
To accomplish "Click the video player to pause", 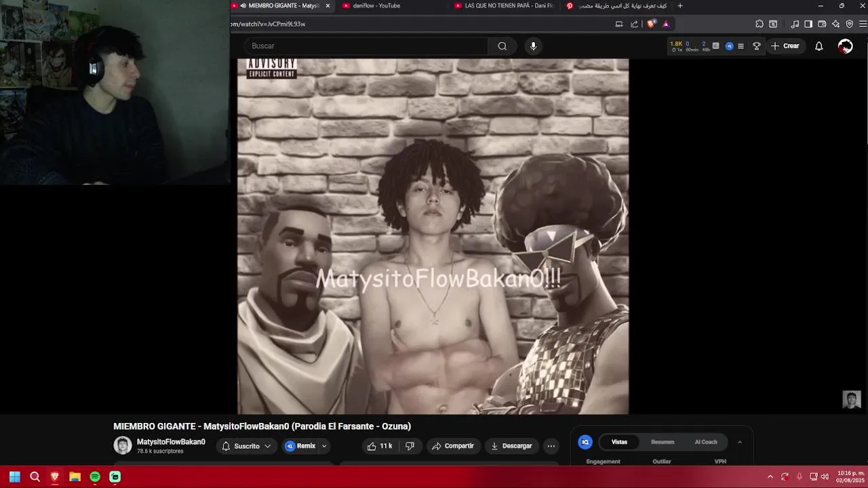I will point(433,236).
